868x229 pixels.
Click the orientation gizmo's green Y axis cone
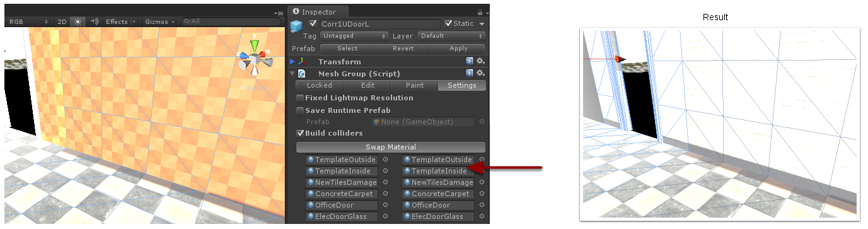(254, 45)
